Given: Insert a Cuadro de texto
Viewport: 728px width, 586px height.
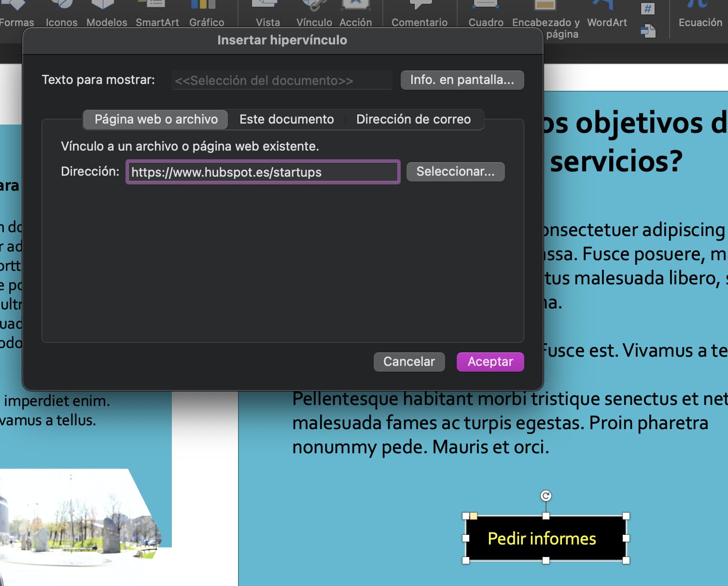Looking at the screenshot, I should pos(485,12).
